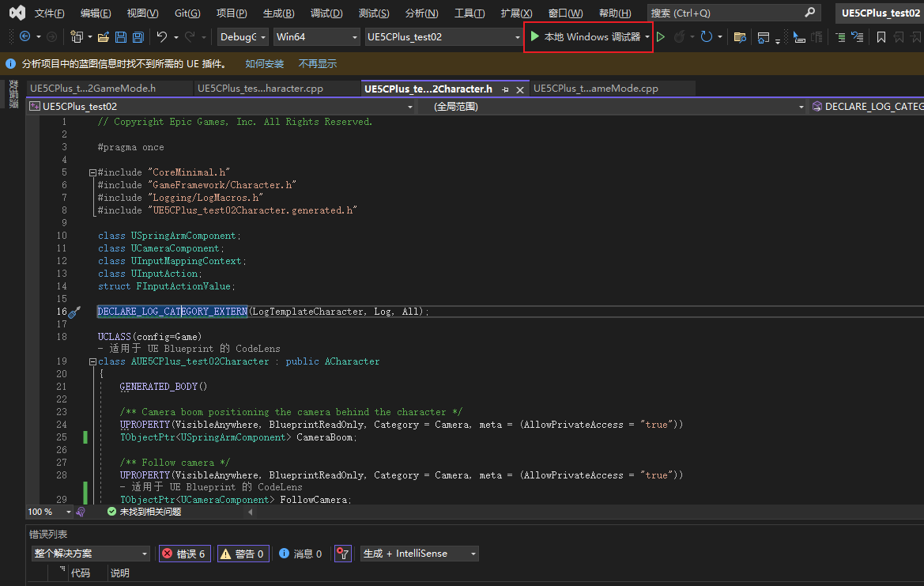This screenshot has width=924, height=586.
Task: Open the Undo history dropdown arrow
Action: pyautogui.click(x=176, y=37)
